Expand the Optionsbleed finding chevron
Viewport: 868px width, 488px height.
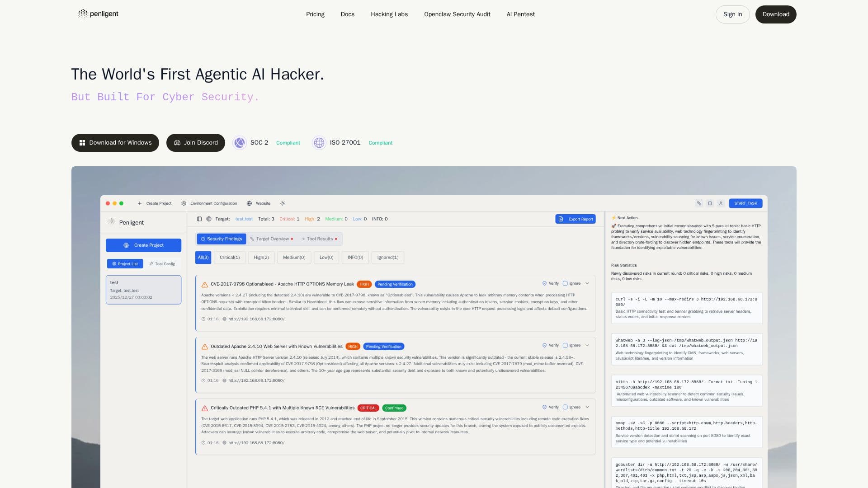587,284
